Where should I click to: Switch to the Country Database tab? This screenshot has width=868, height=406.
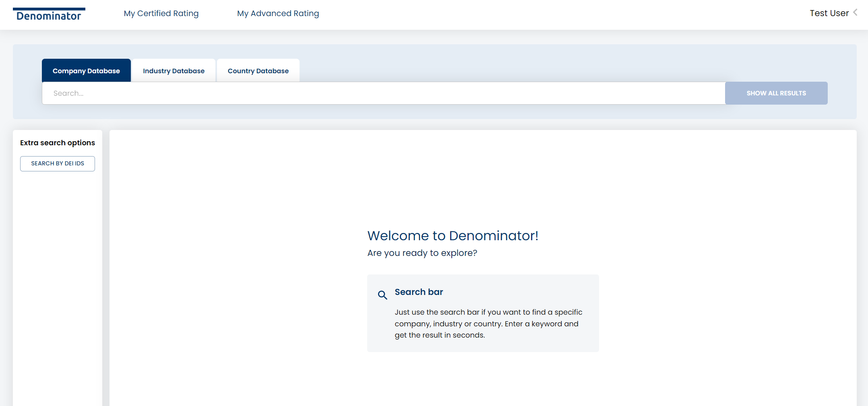point(258,71)
